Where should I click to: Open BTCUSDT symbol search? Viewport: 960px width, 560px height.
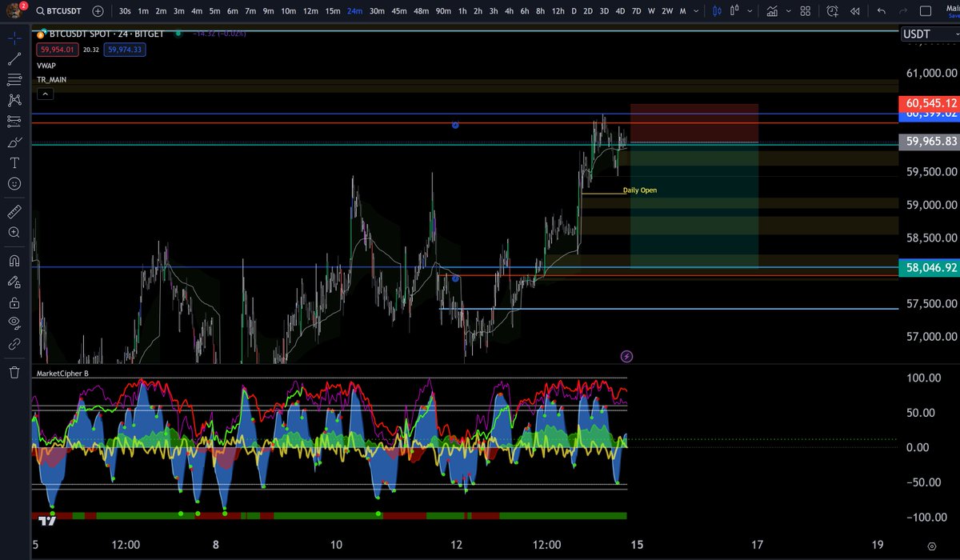[x=60, y=11]
